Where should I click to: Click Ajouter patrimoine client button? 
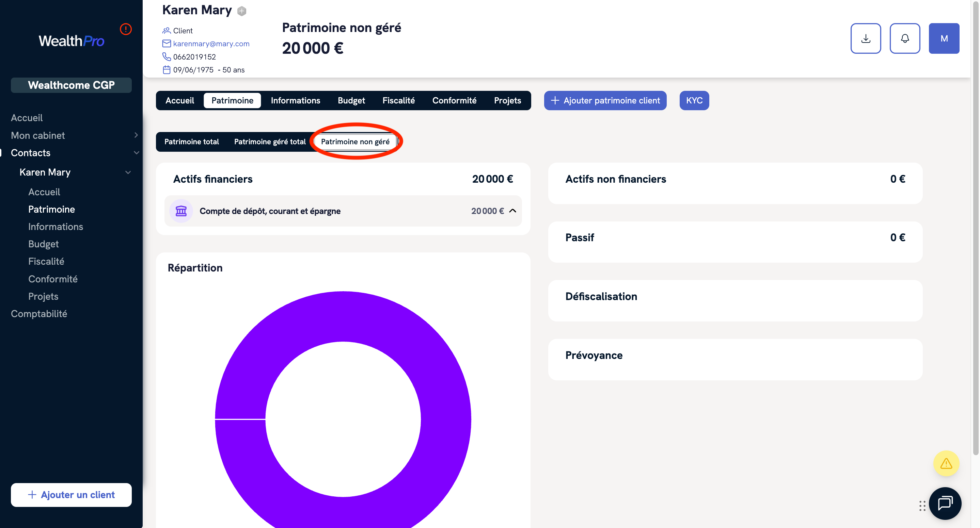click(x=605, y=101)
